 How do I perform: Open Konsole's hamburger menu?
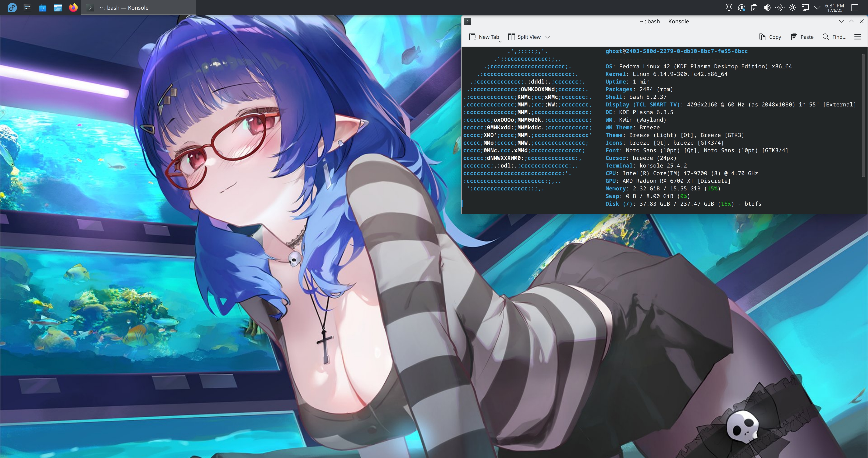tap(858, 37)
